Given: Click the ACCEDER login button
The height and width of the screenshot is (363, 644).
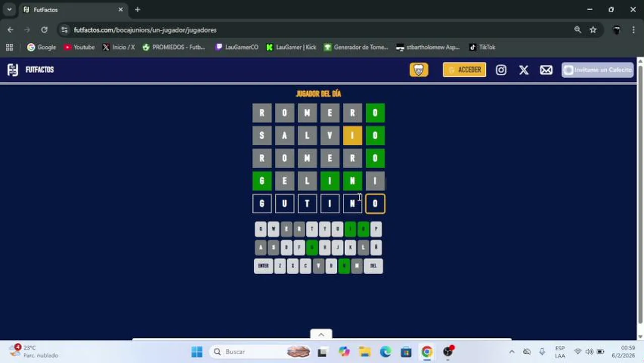Looking at the screenshot, I should [x=465, y=70].
